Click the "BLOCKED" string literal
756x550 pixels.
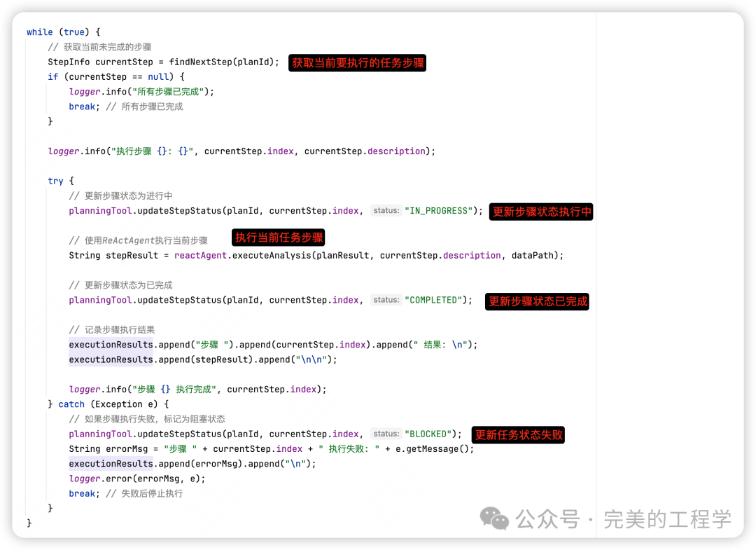coord(428,434)
